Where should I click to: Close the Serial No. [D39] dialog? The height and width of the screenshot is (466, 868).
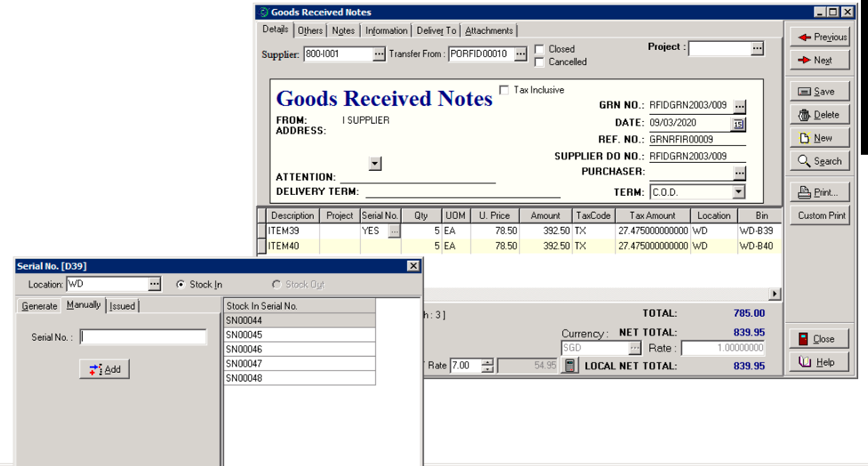(413, 266)
